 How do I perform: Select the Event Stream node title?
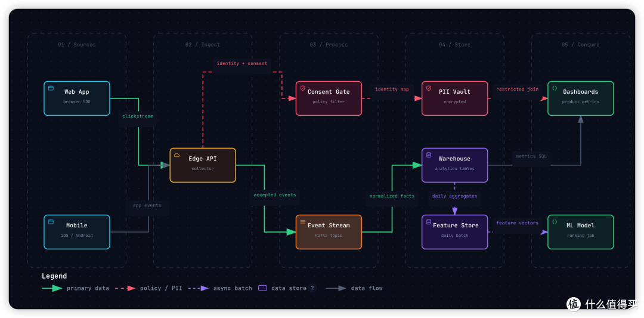(329, 226)
